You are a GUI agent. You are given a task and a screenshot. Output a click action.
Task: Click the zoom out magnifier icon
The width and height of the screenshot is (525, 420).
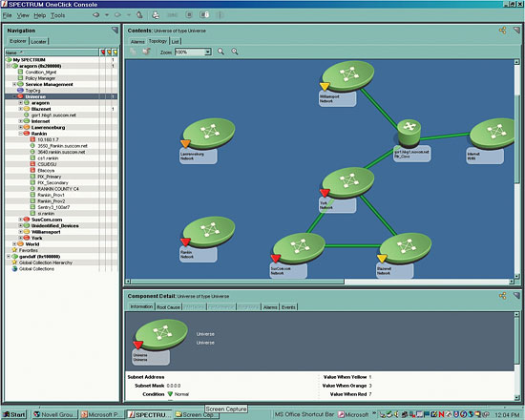click(235, 52)
